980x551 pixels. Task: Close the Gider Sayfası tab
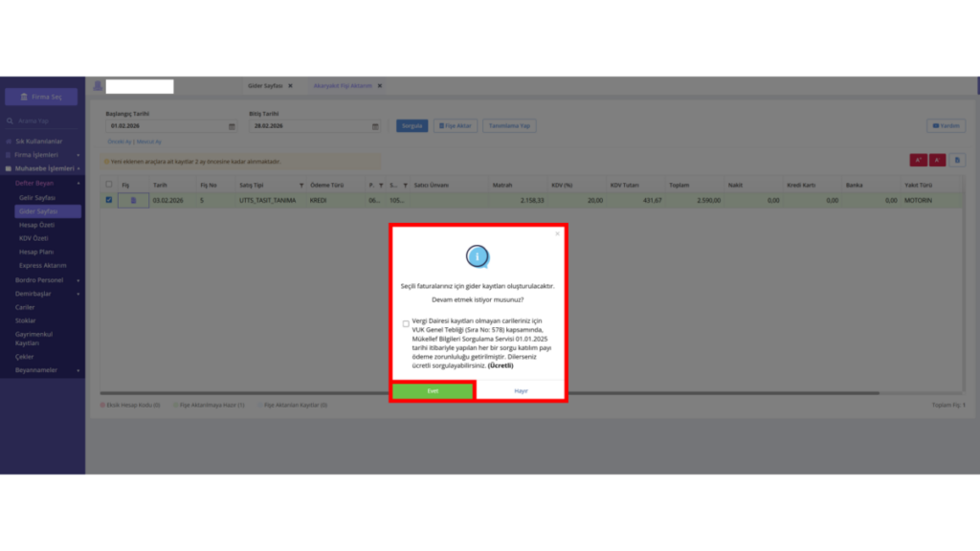[x=290, y=85]
